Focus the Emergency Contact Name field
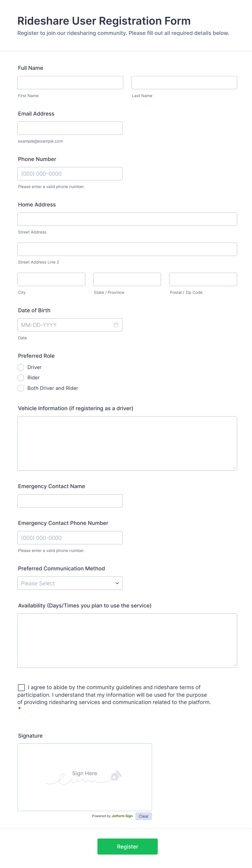252x868 pixels. 70,501
